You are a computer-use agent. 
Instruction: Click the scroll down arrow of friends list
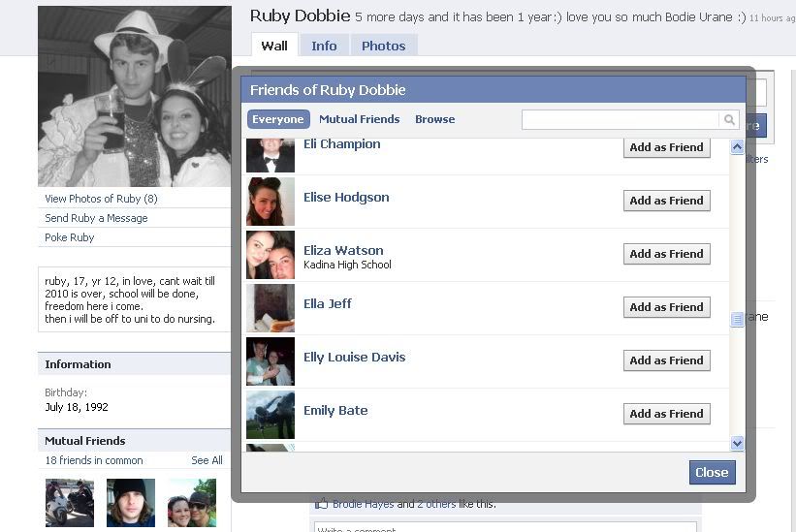(737, 443)
